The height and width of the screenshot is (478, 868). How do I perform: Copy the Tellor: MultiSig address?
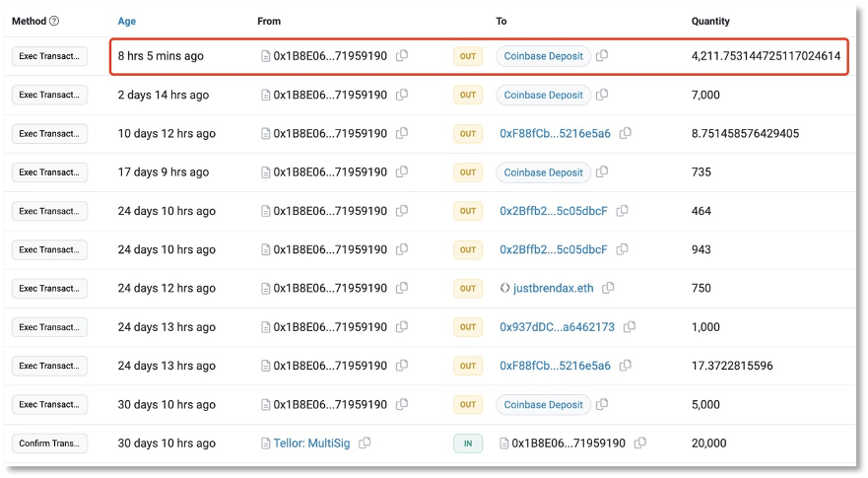point(365,443)
